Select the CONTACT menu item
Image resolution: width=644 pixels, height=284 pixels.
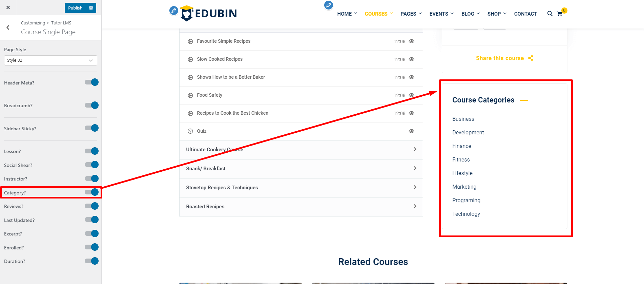click(x=525, y=14)
